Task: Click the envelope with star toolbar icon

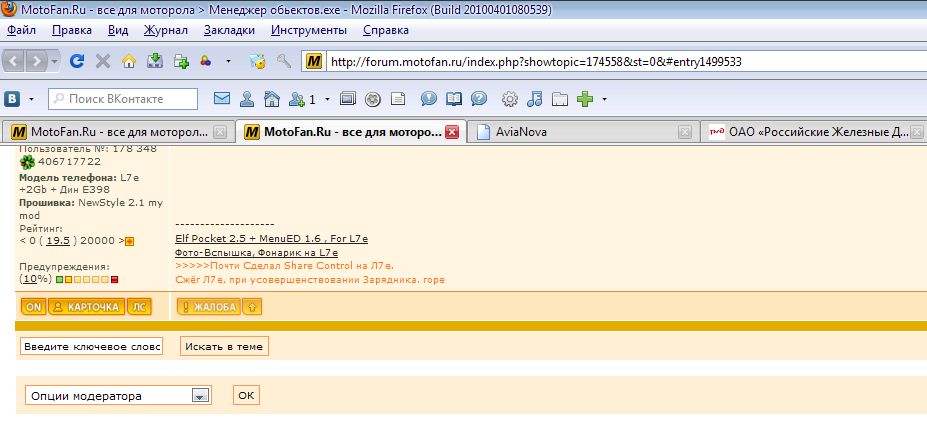Action: pyautogui.click(x=258, y=61)
